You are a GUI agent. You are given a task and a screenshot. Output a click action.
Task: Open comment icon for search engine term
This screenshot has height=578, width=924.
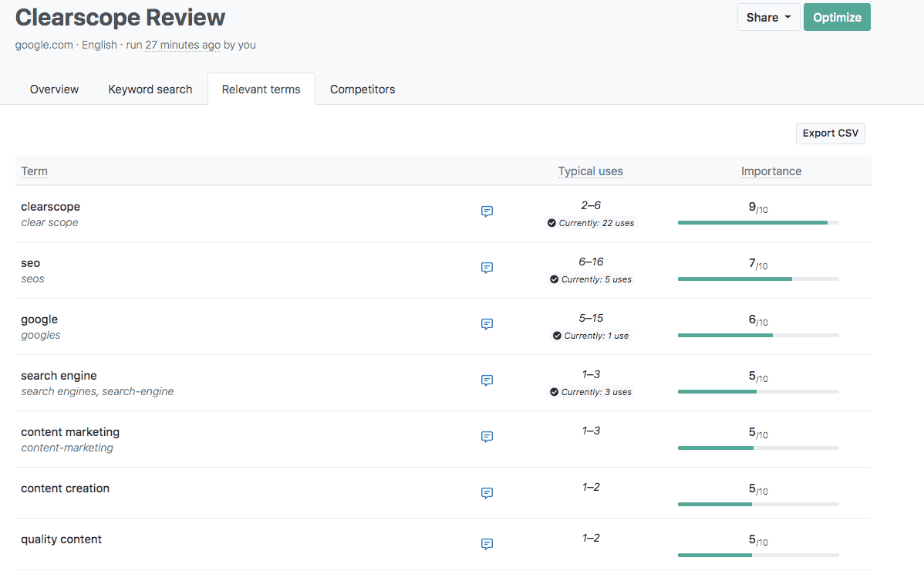click(487, 380)
